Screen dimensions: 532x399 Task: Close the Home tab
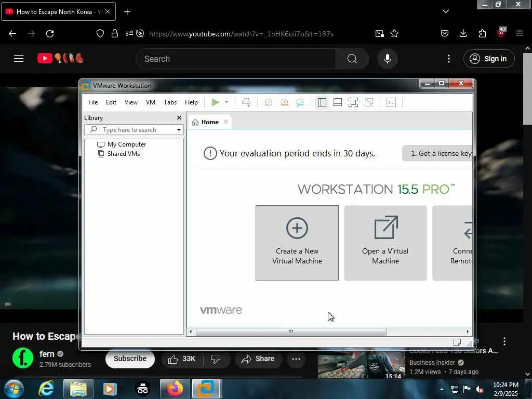226,122
